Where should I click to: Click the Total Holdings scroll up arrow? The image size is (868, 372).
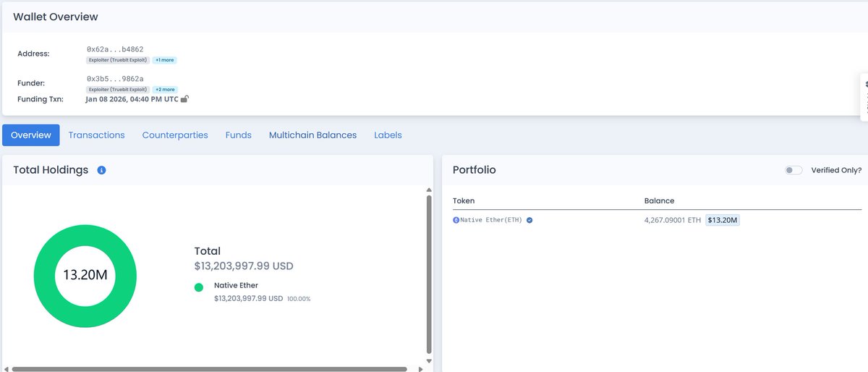(429, 189)
